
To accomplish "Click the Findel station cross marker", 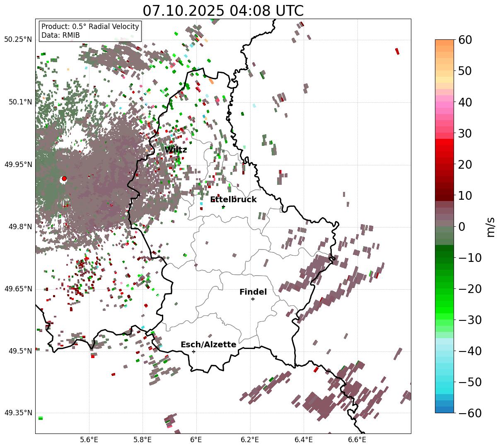I will (x=253, y=299).
